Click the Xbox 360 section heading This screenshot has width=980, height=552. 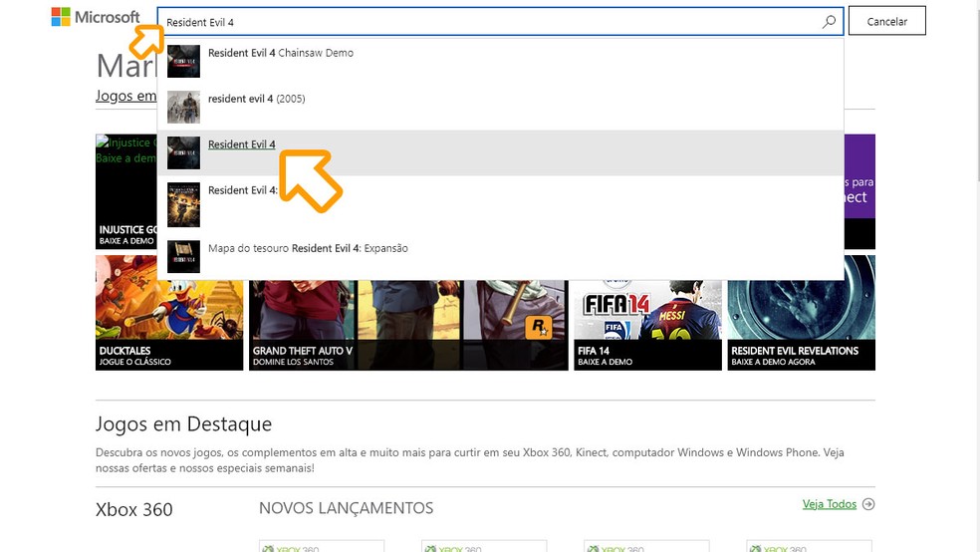coord(133,509)
